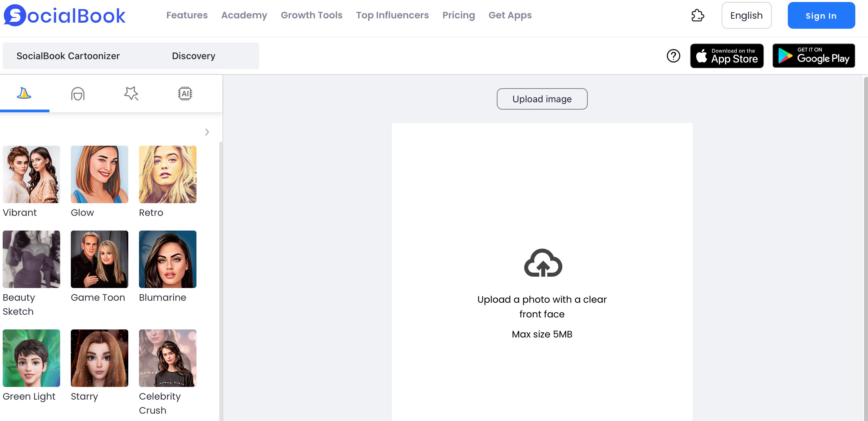Click the help question mark icon
The height and width of the screenshot is (421, 868).
[x=674, y=55]
